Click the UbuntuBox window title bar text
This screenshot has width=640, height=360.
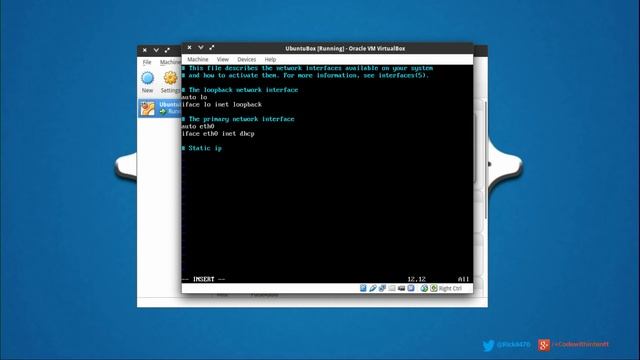pos(345,49)
